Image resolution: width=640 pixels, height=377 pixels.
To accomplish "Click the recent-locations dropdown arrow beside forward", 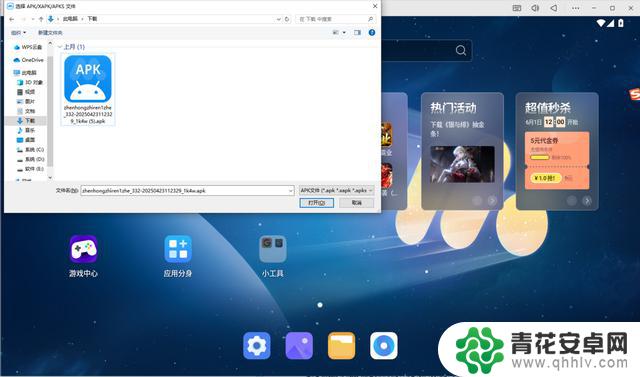I will click(x=33, y=19).
